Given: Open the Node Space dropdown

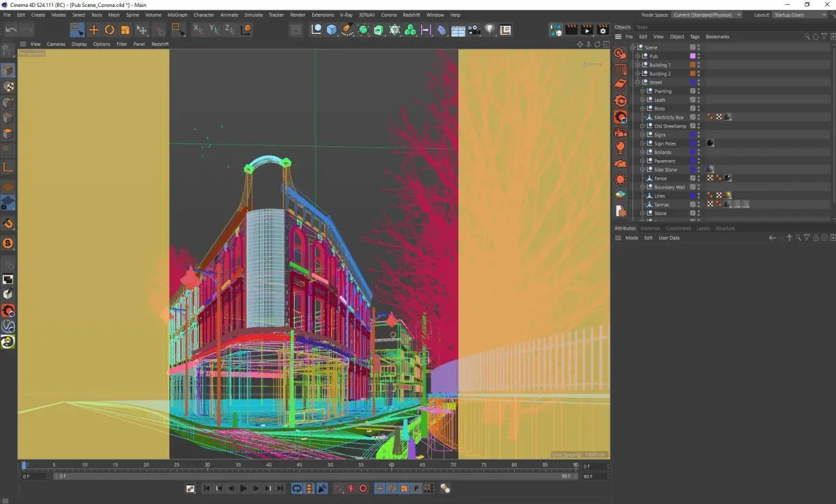Looking at the screenshot, I should coord(707,15).
